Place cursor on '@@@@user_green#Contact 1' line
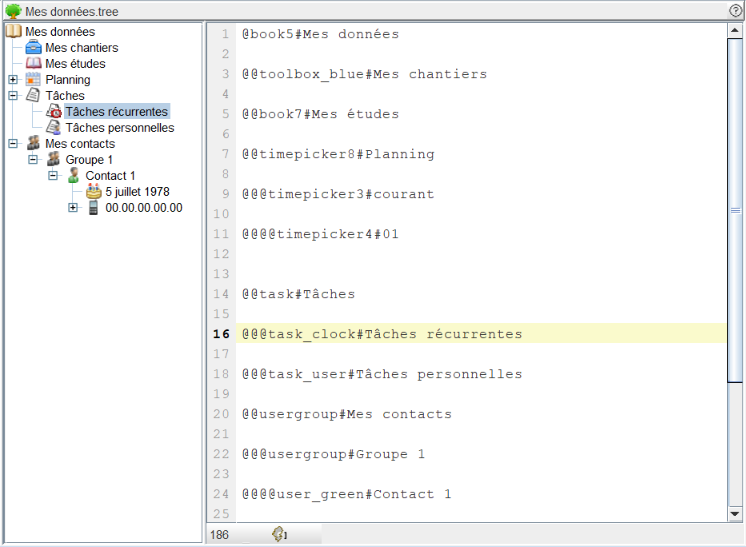 click(x=347, y=493)
